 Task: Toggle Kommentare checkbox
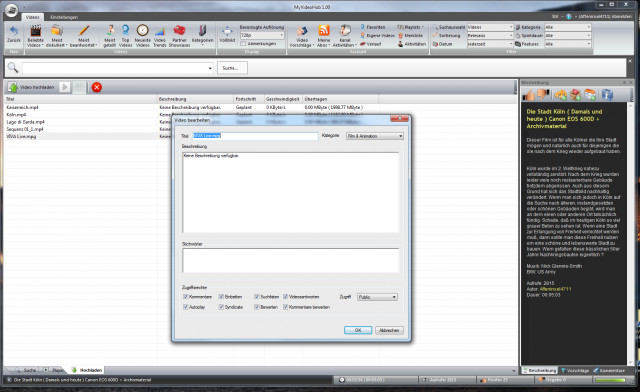point(186,297)
